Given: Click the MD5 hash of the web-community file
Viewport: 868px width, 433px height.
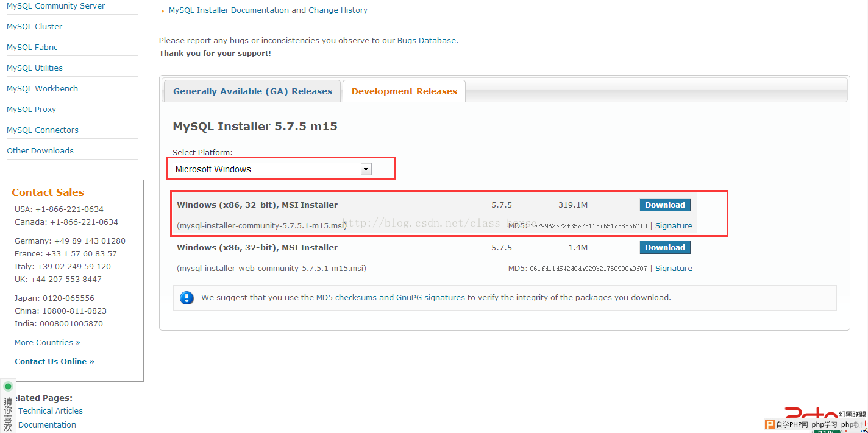Looking at the screenshot, I should (588, 269).
